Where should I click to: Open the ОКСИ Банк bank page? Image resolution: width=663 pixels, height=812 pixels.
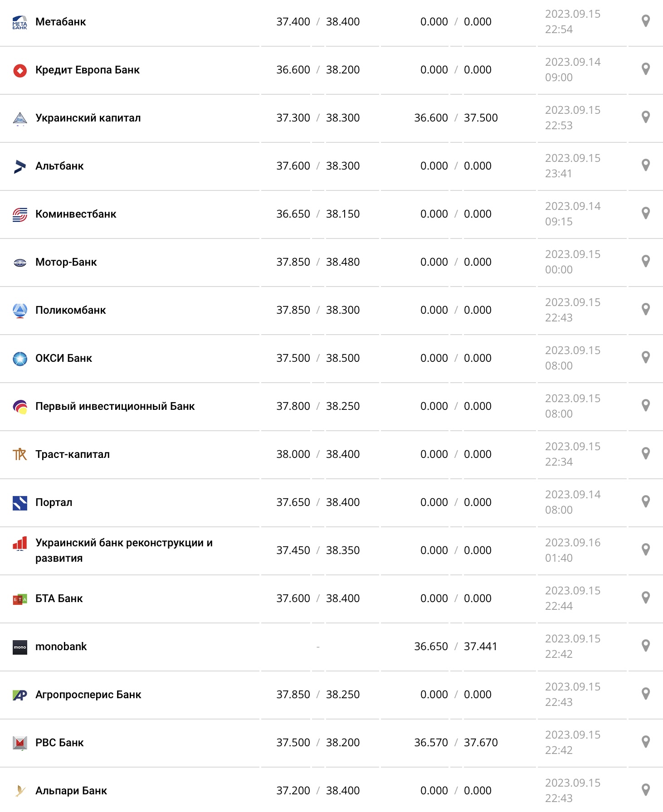64,358
